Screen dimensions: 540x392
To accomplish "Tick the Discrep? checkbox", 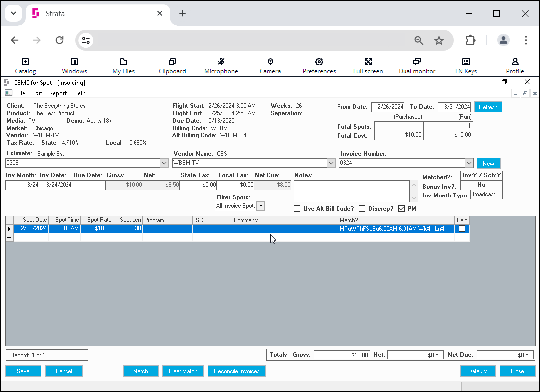I will [x=362, y=209].
